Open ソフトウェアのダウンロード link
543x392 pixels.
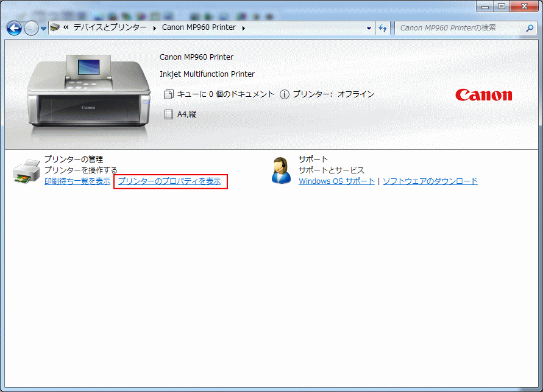click(x=430, y=181)
